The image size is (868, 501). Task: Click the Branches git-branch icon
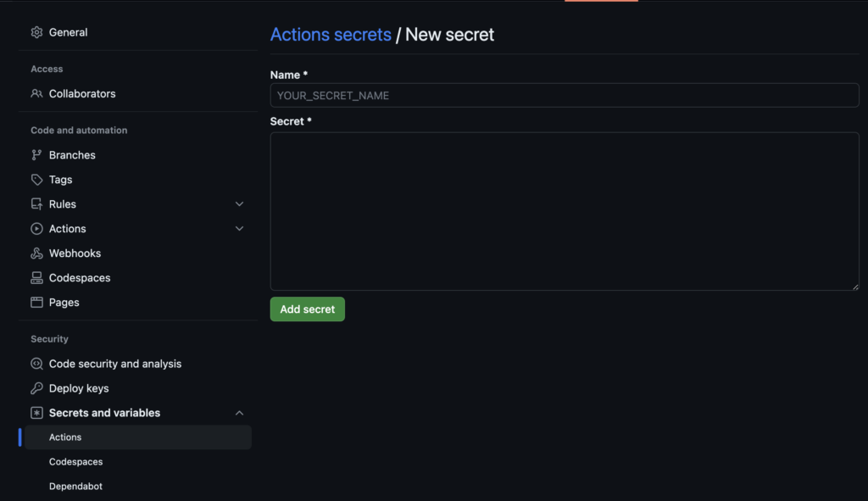(x=36, y=155)
